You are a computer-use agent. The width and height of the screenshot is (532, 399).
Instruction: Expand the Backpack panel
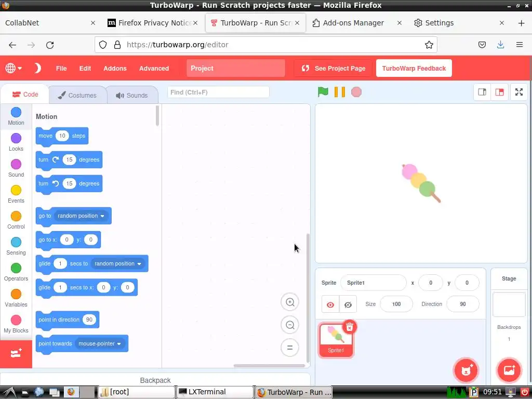155,380
